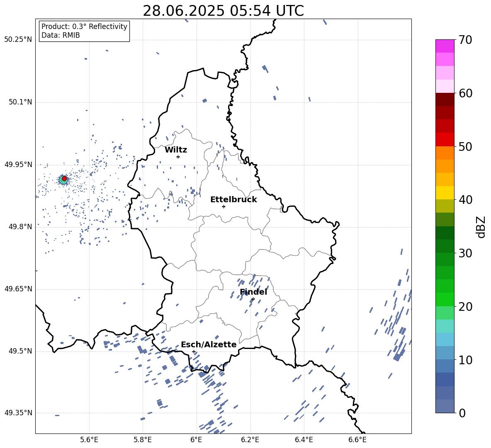Click the cross marker below Wiltz
The image size is (491, 448).
click(x=178, y=157)
